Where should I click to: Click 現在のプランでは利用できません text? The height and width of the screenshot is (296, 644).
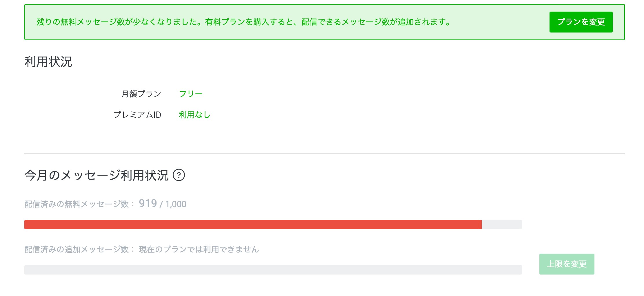199,250
